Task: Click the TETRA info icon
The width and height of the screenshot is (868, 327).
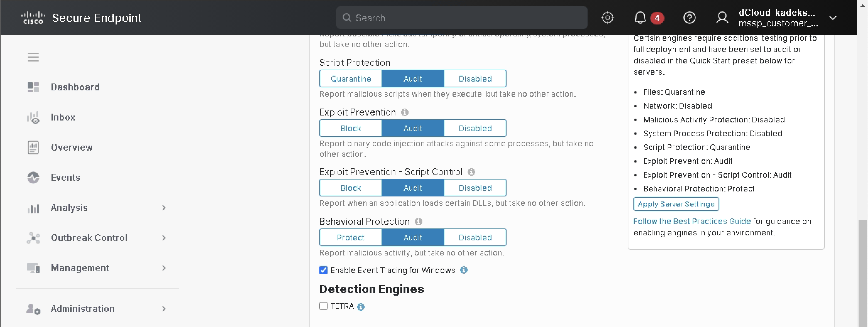Action: point(361,307)
